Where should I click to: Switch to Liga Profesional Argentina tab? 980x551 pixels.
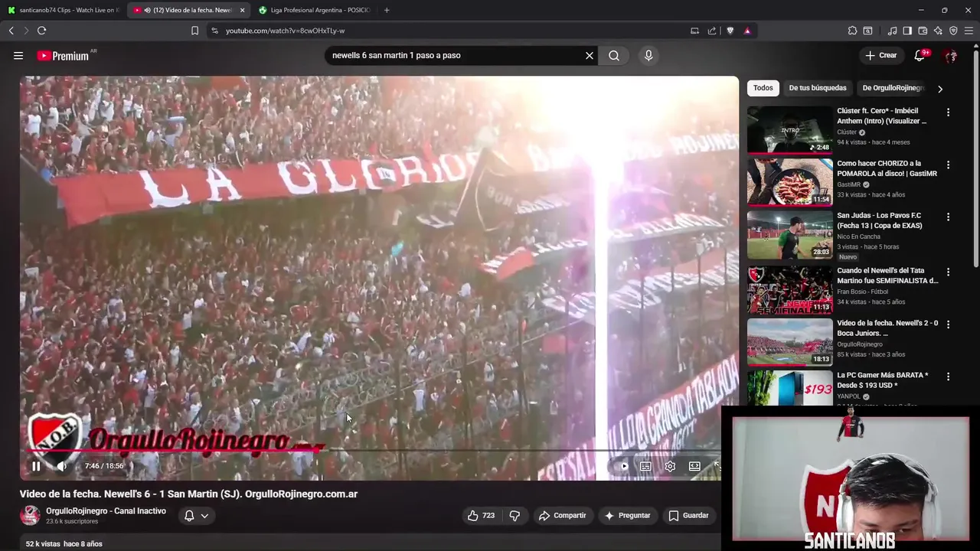coord(315,10)
